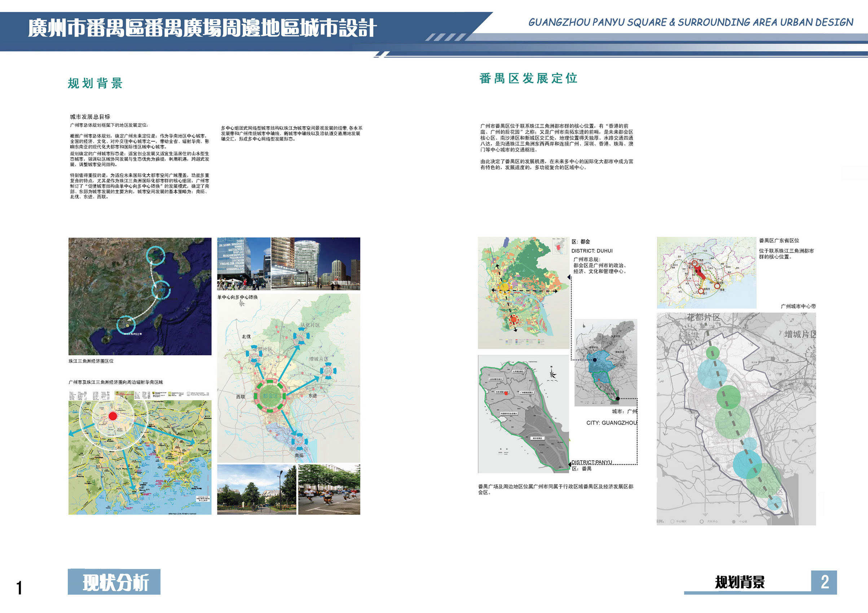Open the Pearl River Delta map with red dot

click(140, 453)
